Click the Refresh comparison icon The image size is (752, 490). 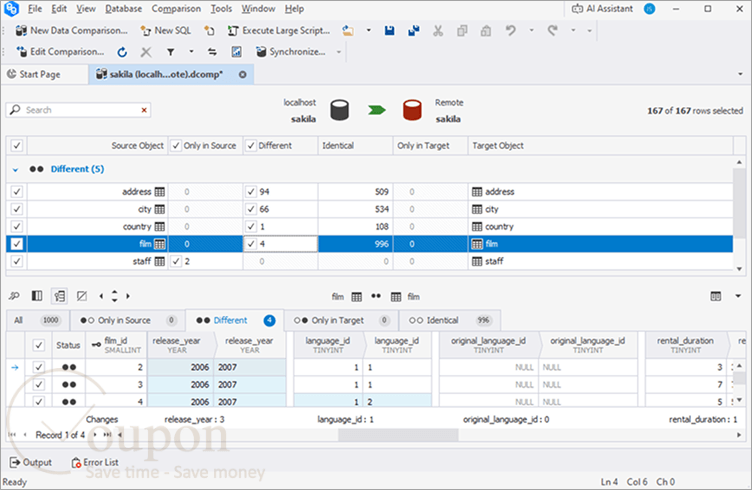[x=122, y=52]
